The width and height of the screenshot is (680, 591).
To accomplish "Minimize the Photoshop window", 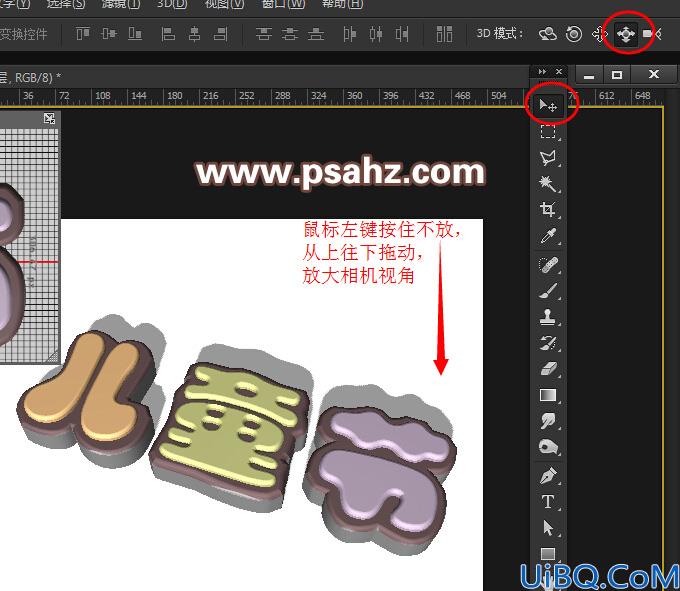I will [589, 75].
